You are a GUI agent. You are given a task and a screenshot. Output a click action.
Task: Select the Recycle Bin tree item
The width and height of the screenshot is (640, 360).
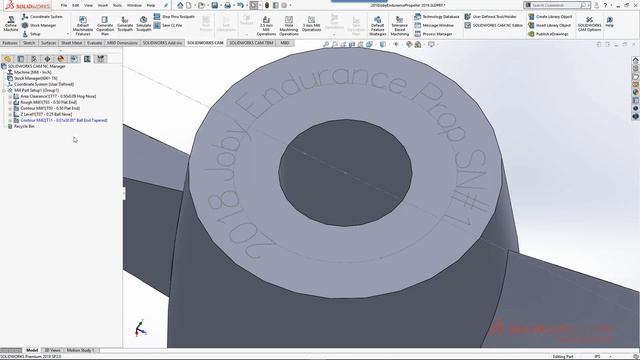click(x=21, y=127)
